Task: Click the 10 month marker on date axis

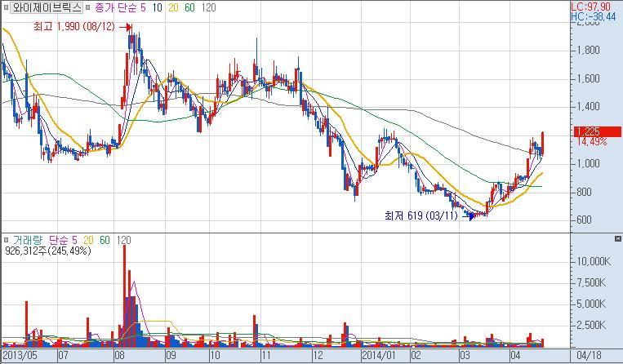Action: coord(215,355)
